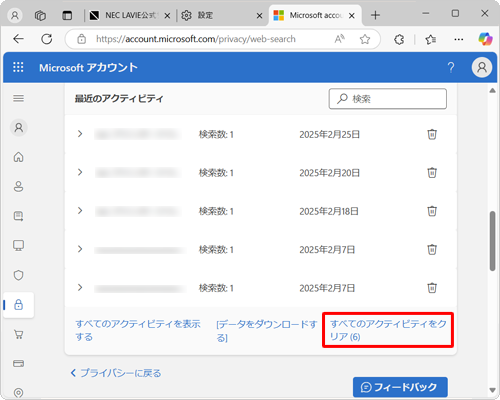Switch to the NEC LAVIE公式 tab
The image size is (500, 400).
point(131,15)
